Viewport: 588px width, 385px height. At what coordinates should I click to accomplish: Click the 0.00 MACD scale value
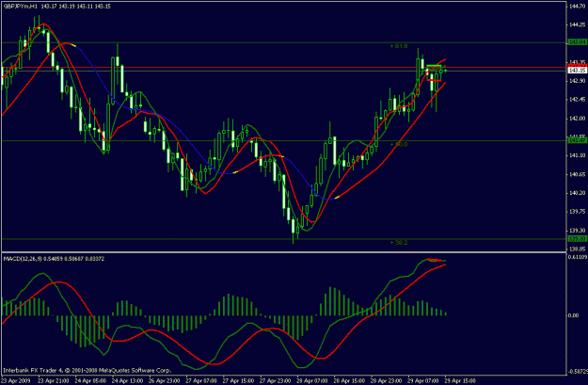573,315
